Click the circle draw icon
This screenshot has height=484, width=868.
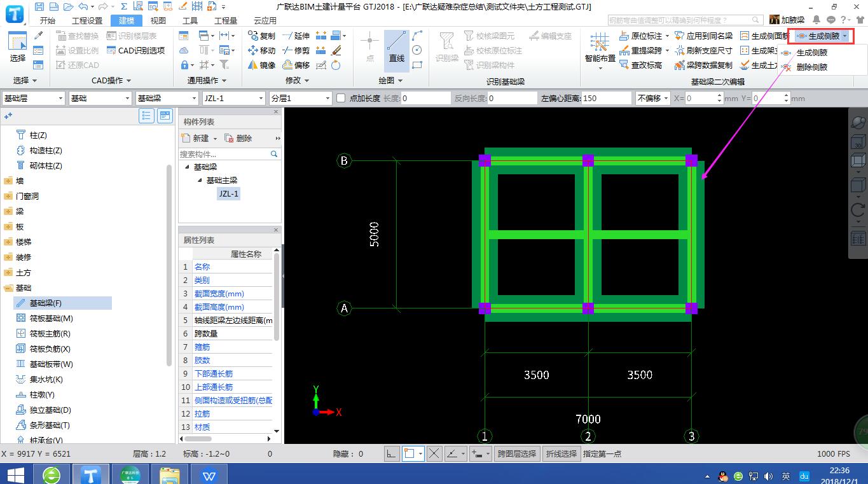(x=417, y=50)
